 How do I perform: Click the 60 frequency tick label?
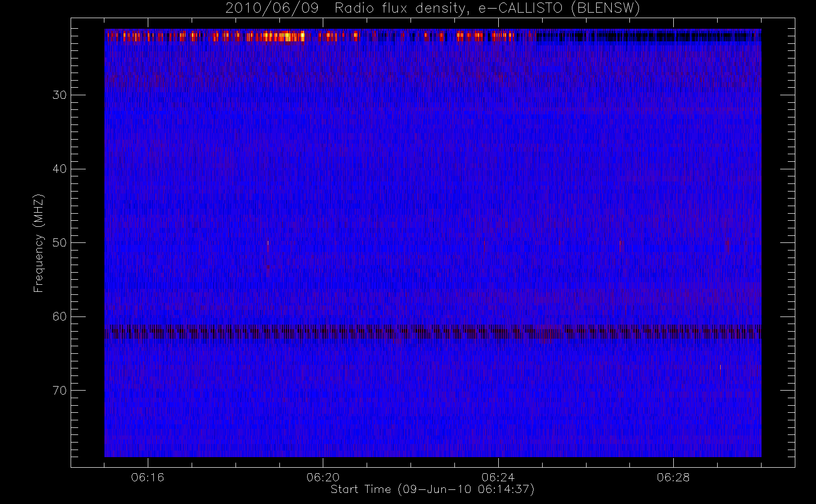click(x=60, y=317)
